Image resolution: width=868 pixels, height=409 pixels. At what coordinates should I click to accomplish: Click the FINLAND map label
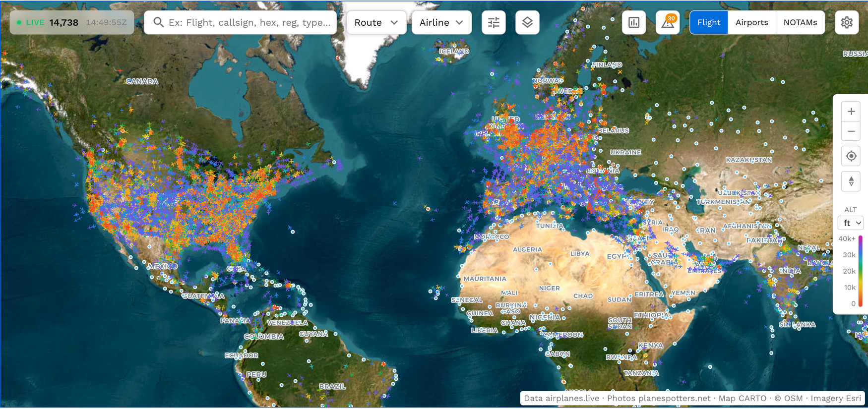click(x=607, y=64)
